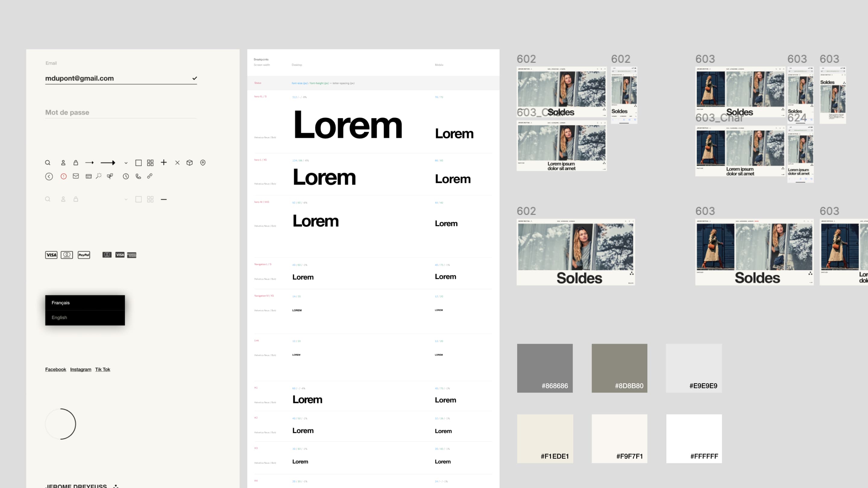Open the chevron dropdown arrow

[x=126, y=163]
